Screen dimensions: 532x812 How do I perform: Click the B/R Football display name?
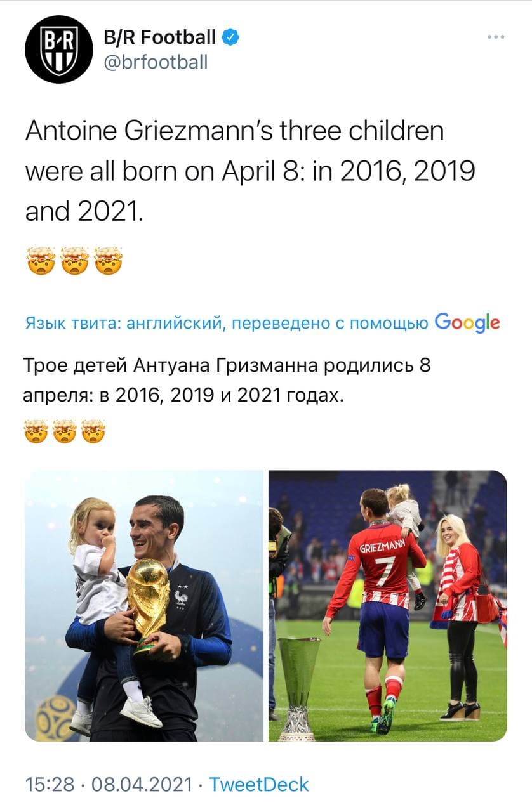click(x=160, y=37)
